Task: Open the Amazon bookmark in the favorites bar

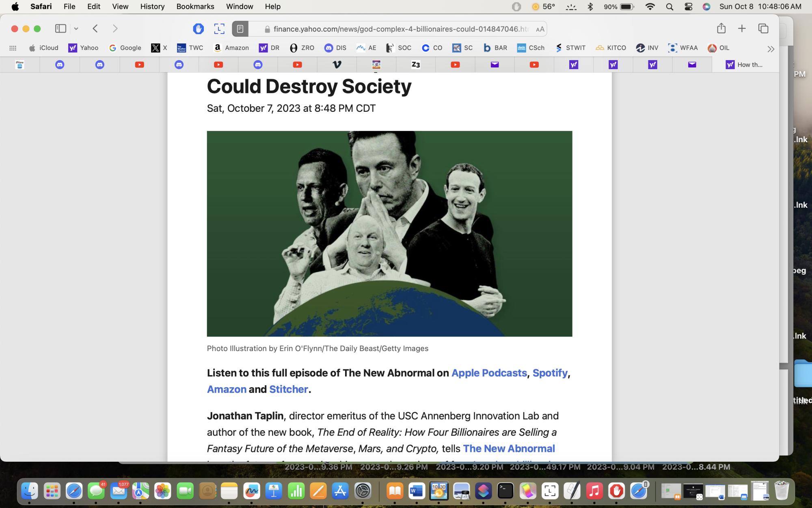Action: coord(231,48)
